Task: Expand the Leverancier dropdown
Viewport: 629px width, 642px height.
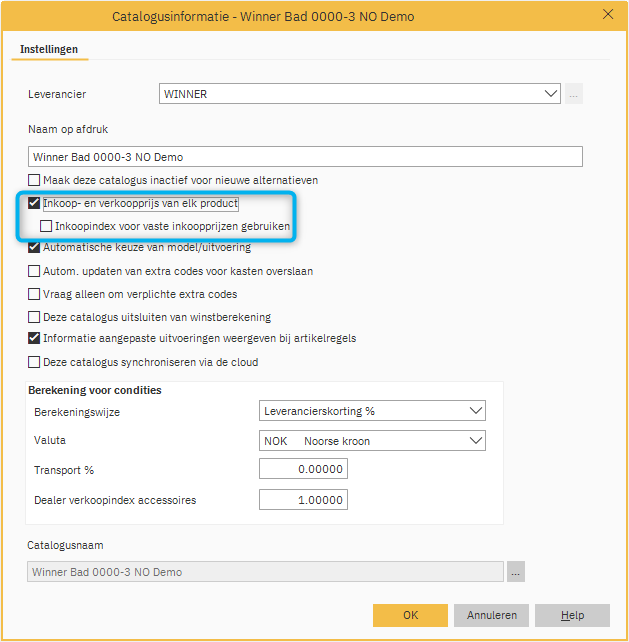Action: click(x=551, y=94)
